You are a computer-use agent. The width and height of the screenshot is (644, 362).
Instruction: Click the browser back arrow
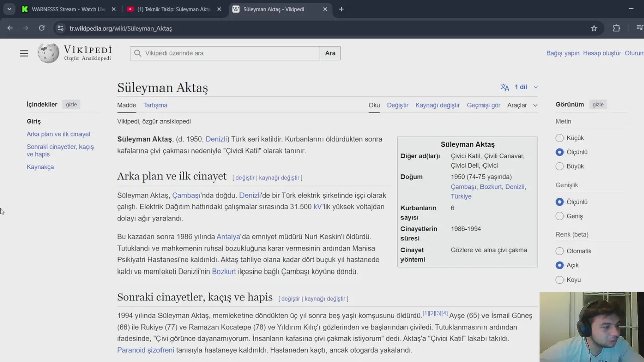[10, 28]
